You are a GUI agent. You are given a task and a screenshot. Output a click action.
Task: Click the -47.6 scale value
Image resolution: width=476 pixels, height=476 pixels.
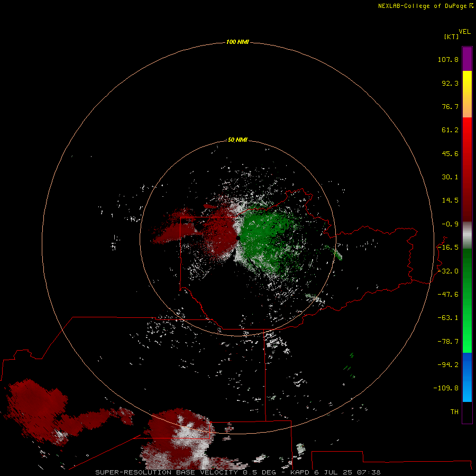[448, 295]
